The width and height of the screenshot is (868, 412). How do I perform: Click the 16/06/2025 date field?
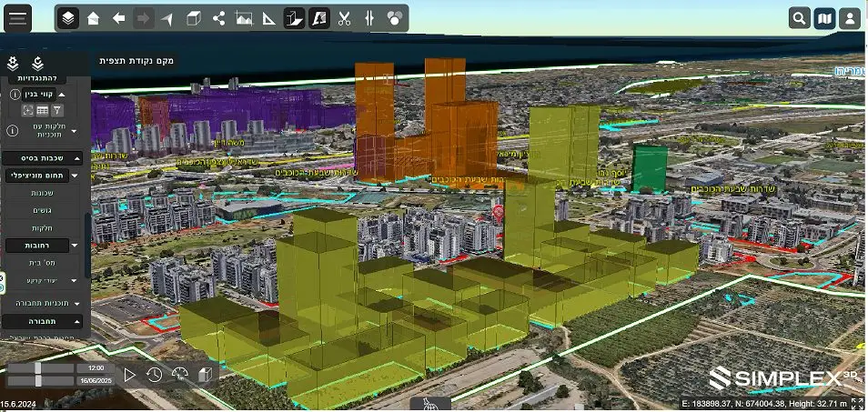[x=96, y=380]
